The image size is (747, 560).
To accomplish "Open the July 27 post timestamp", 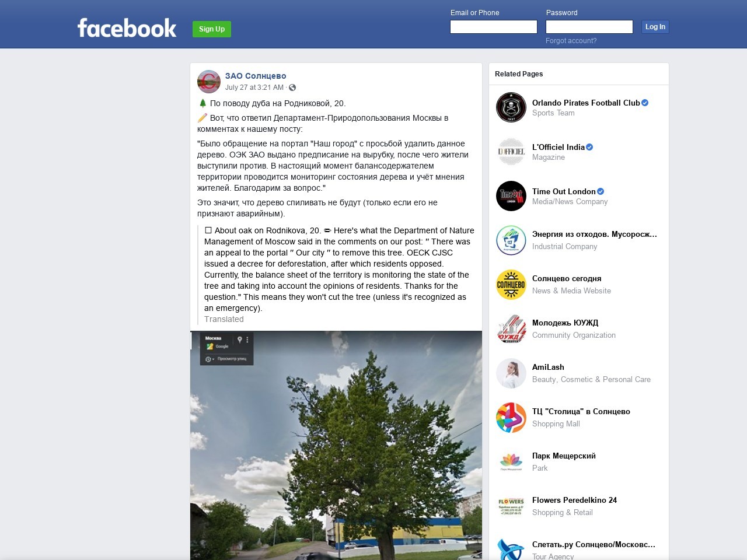I will 254,87.
